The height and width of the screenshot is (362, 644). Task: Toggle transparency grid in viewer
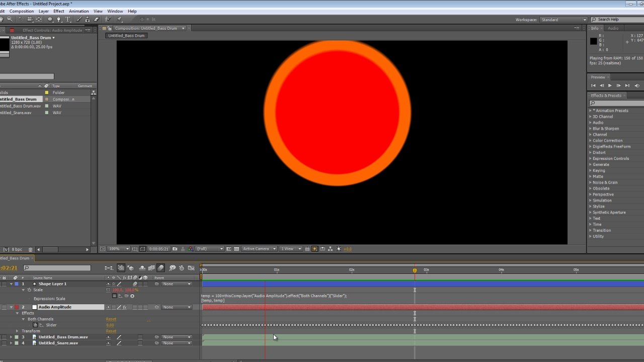[x=237, y=248]
